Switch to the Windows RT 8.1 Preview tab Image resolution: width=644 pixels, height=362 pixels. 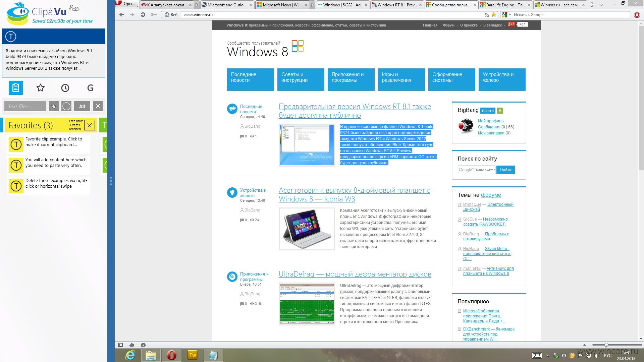397,5
